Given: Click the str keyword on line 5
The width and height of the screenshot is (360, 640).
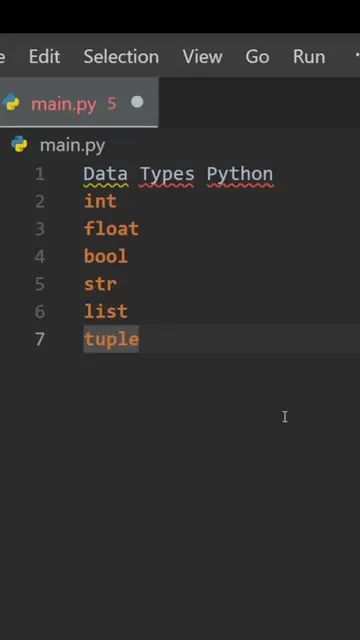Looking at the screenshot, I should click(100, 284).
